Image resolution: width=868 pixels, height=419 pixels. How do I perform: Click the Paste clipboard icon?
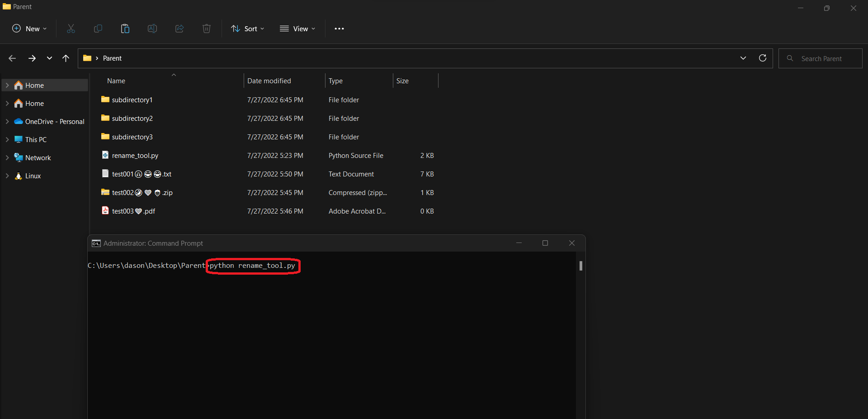tap(125, 29)
